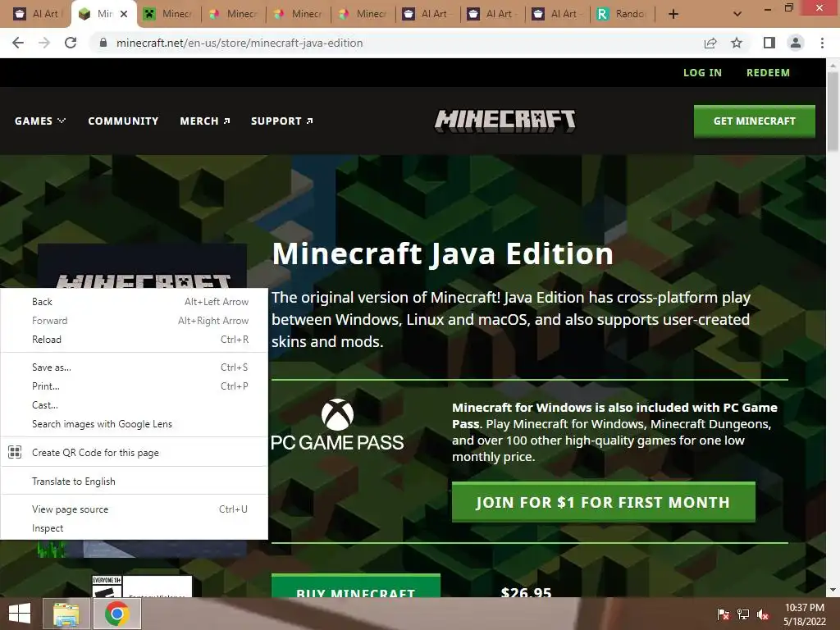Click the LOG IN link
840x630 pixels.
702,72
